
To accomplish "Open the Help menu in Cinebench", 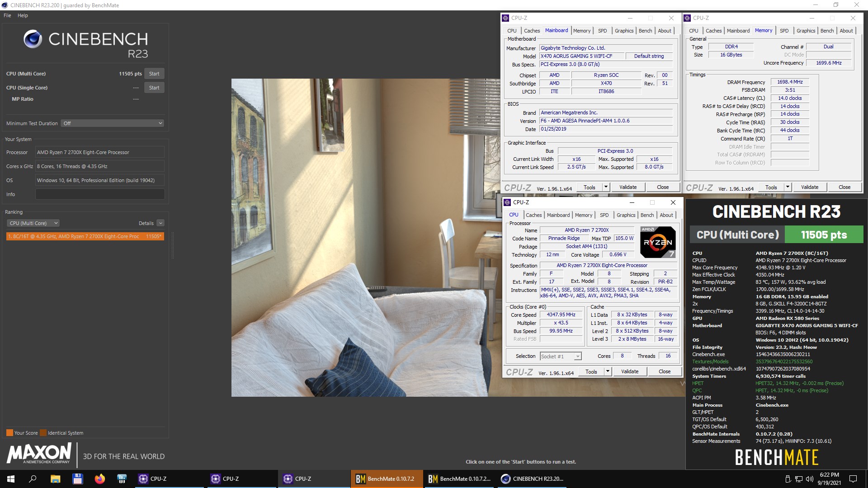I will [23, 15].
